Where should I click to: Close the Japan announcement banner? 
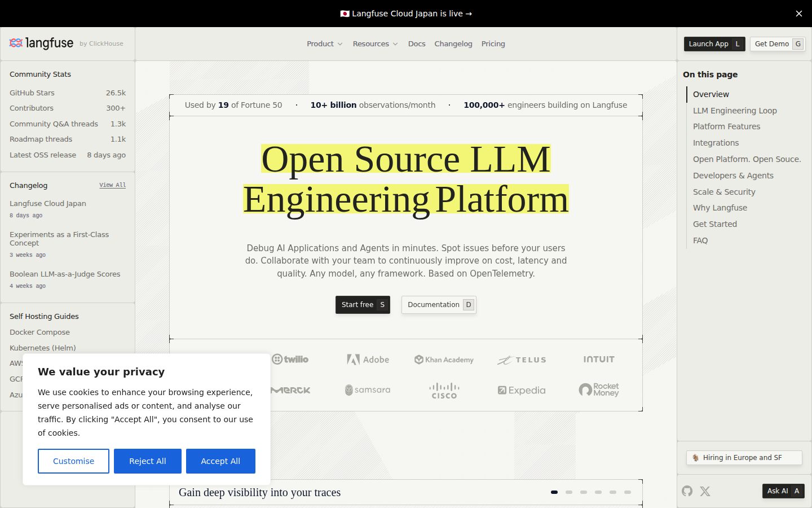798,14
